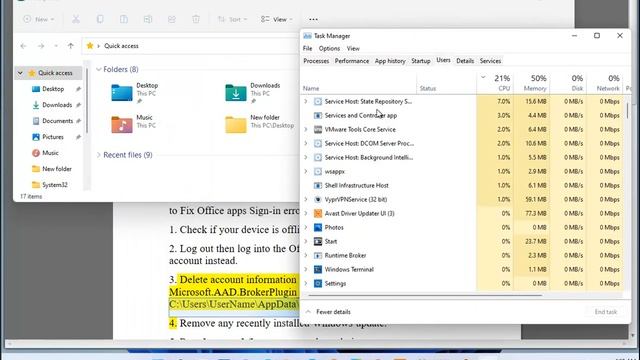Image resolution: width=640 pixels, height=360 pixels.
Task: Open the Downloads folder icon in Folders group
Action: click(x=236, y=93)
